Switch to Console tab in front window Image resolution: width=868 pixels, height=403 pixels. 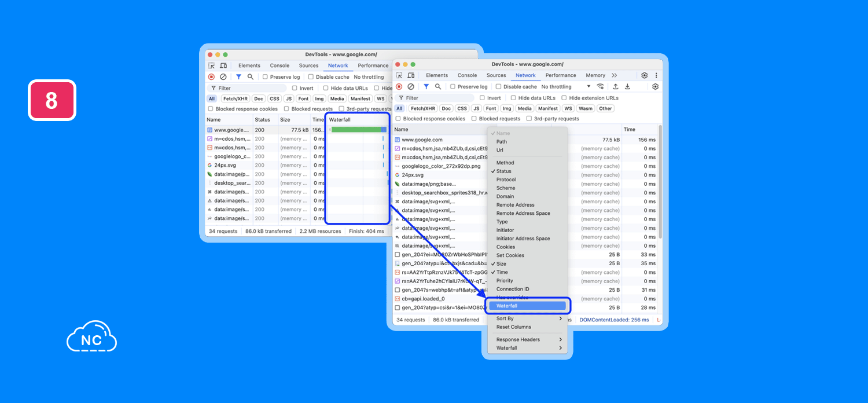click(468, 75)
